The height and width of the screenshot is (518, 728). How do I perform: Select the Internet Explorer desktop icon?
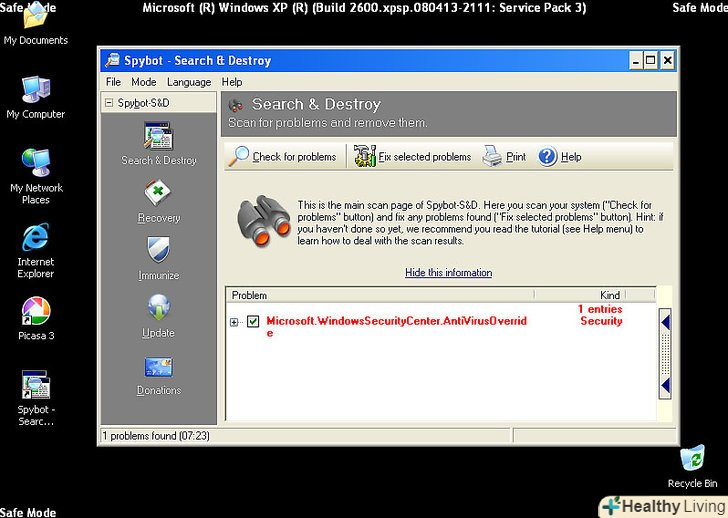(x=36, y=237)
